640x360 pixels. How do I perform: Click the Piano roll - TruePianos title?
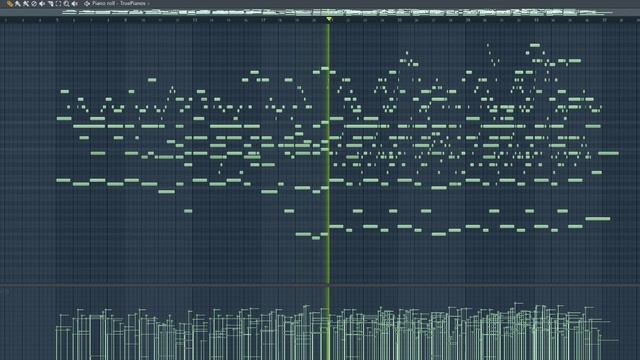(x=119, y=3)
